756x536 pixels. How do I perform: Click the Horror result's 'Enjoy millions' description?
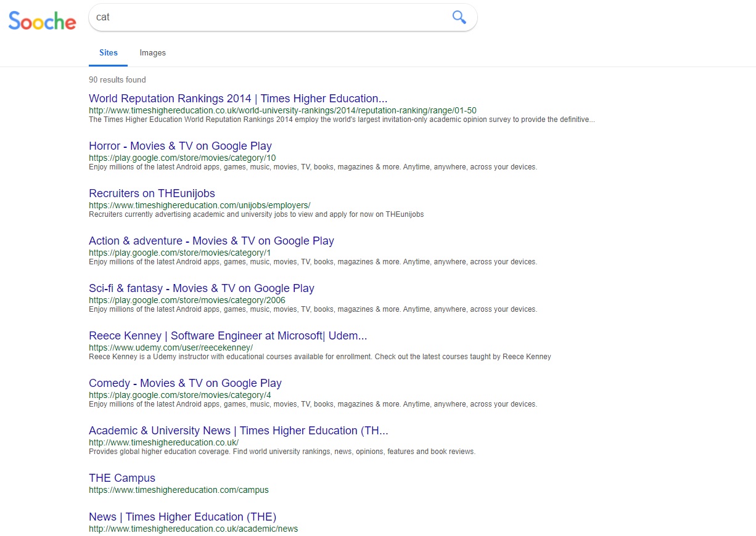click(313, 167)
